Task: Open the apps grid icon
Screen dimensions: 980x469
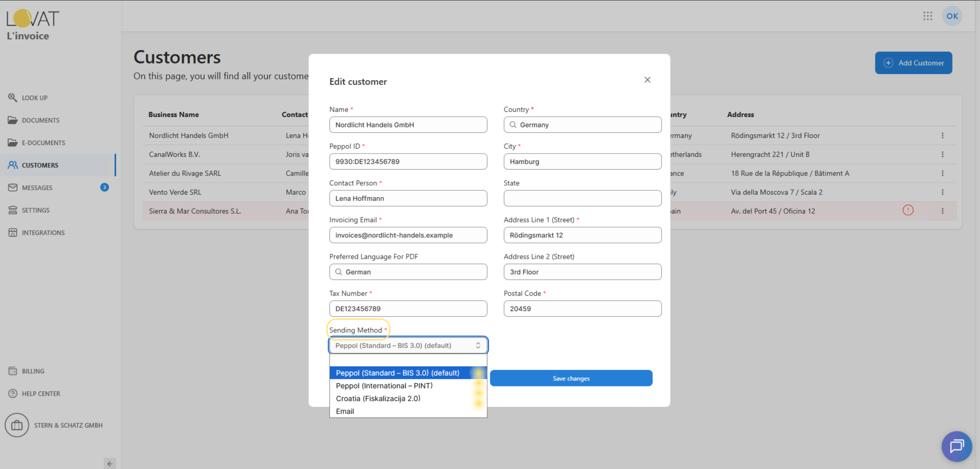Action: [x=927, y=16]
